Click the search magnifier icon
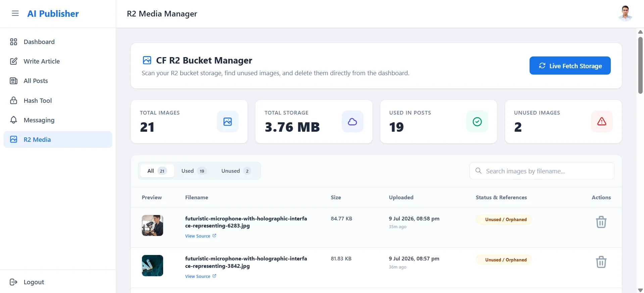The height and width of the screenshot is (293, 644). tap(479, 171)
